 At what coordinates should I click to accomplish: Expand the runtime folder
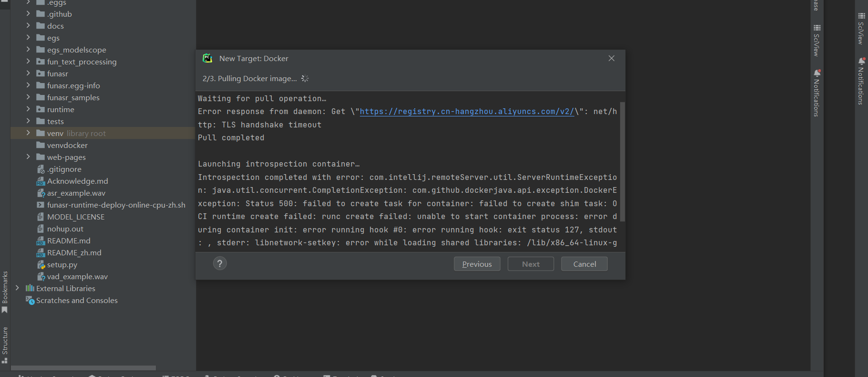click(28, 109)
